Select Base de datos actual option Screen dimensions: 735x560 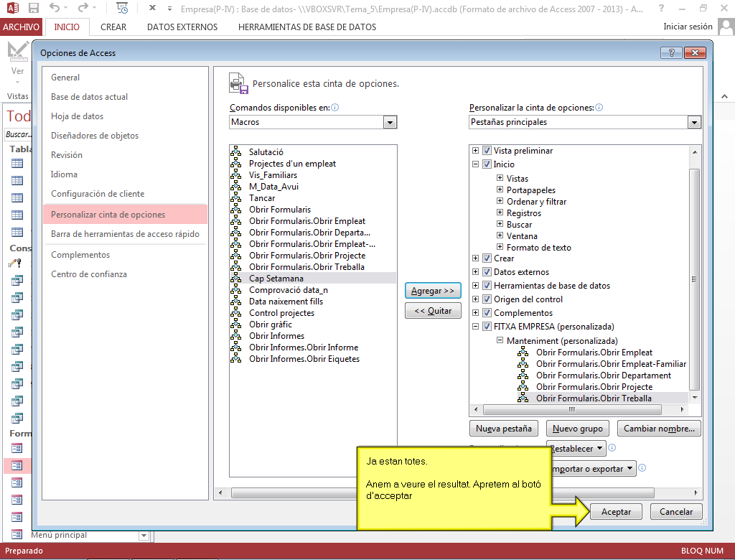click(125, 97)
